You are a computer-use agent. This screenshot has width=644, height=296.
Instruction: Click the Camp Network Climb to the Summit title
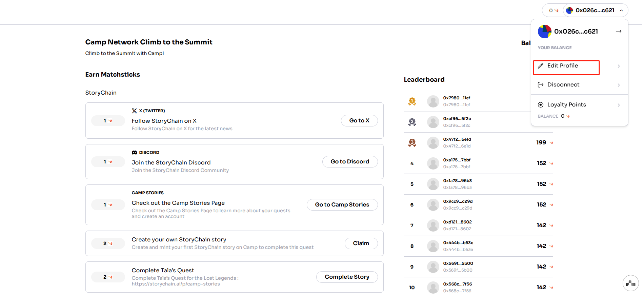[x=149, y=42]
